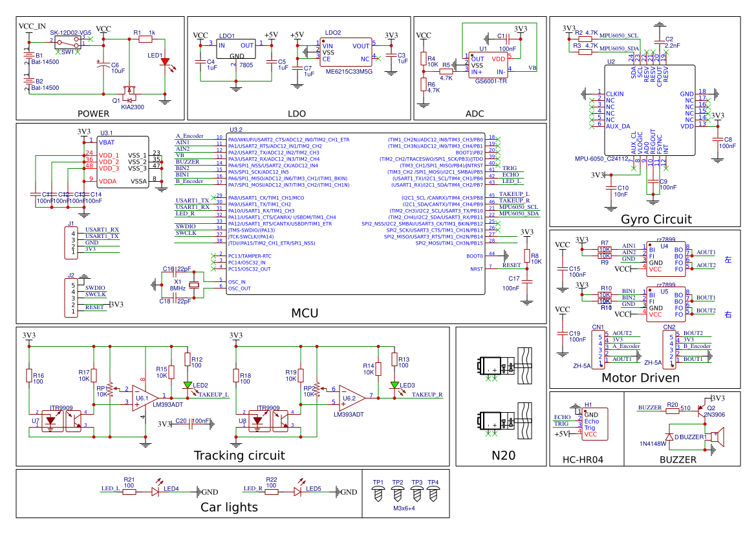This screenshot has height=535, width=756.
Task: Click the U7 ITR9909 sensor symbol
Action: [x=62, y=420]
